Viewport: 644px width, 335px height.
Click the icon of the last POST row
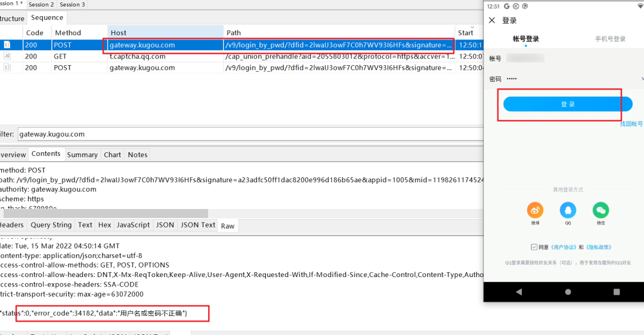[7, 67]
